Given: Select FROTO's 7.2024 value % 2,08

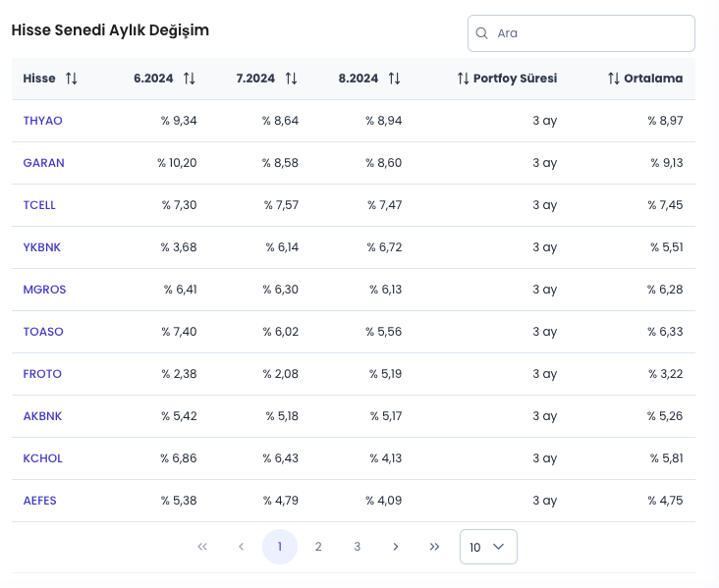Looking at the screenshot, I should [x=281, y=374].
